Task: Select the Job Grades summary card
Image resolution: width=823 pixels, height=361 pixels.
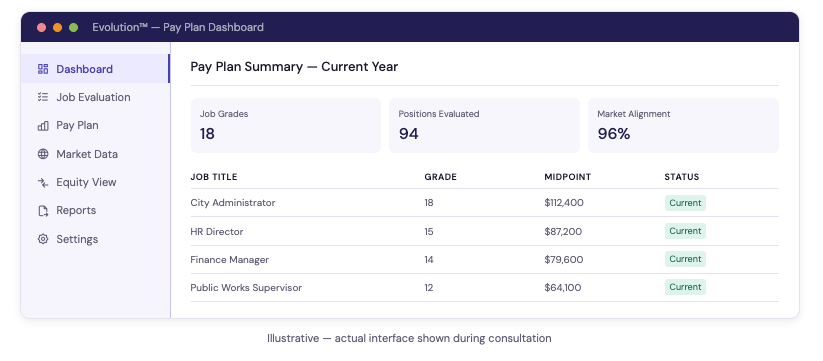Action: (x=286, y=125)
